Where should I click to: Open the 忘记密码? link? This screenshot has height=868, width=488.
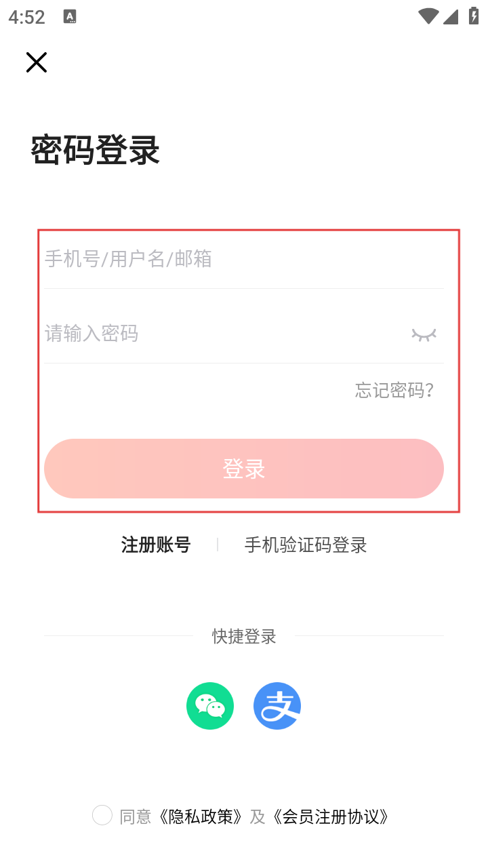[394, 391]
